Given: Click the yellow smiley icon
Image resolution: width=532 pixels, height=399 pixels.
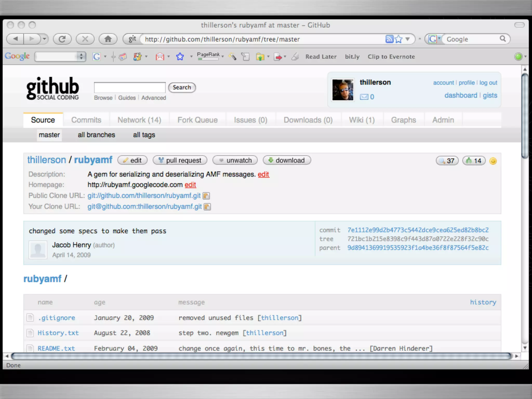Looking at the screenshot, I should (x=493, y=161).
